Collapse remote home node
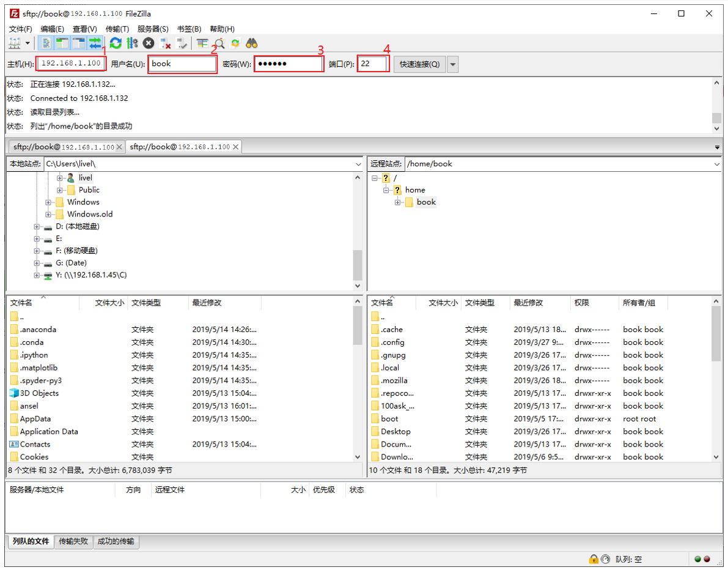Viewport: 728px width, 570px height. point(386,190)
